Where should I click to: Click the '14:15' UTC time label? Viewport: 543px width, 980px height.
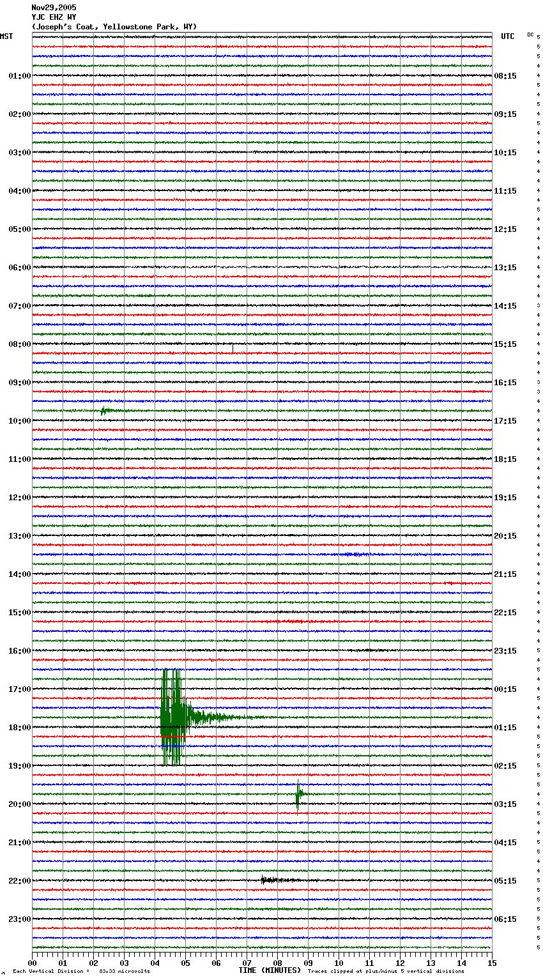pyautogui.click(x=505, y=306)
